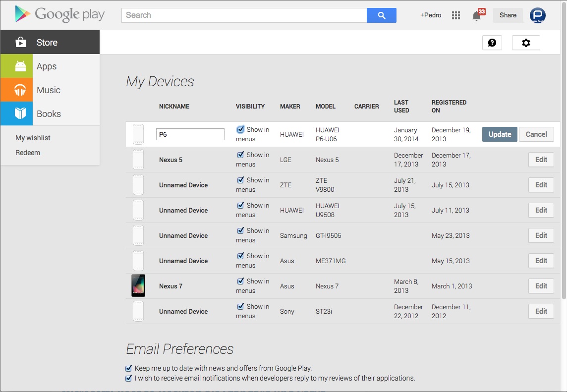Click the Store shopping bag icon
The image size is (567, 392).
[x=21, y=42]
